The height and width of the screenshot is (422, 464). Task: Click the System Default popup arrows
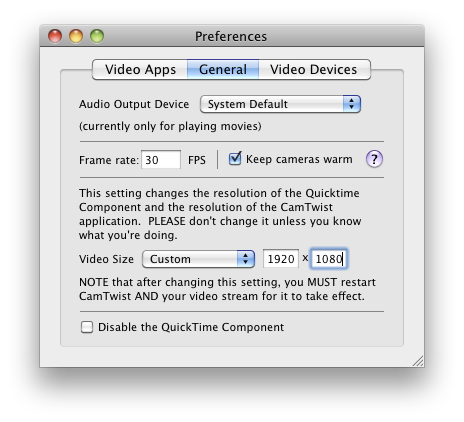[352, 104]
